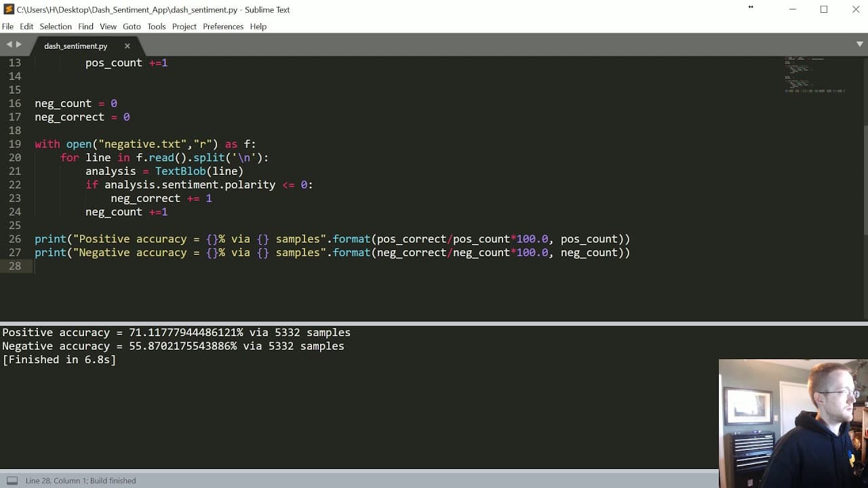Open the tab list dropdown arrow
This screenshot has width=868, height=488.
(x=860, y=44)
